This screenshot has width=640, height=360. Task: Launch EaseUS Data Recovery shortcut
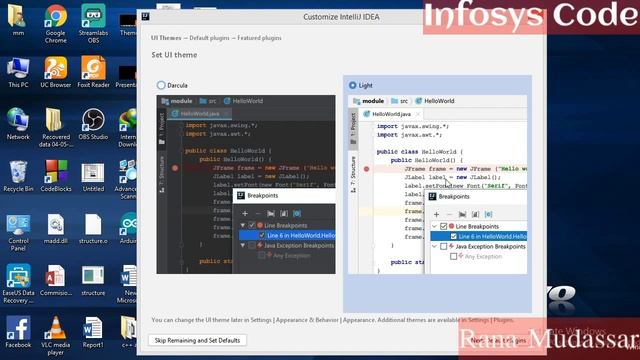18,284
